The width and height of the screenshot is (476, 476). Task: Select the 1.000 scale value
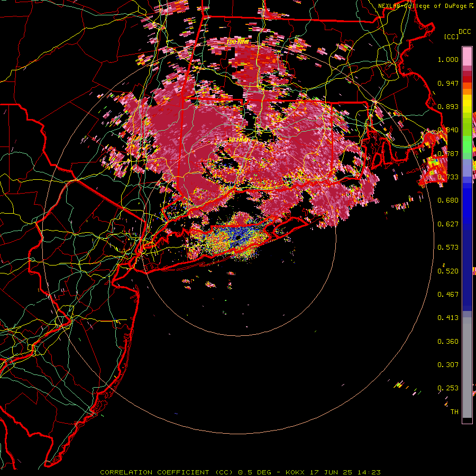pyautogui.click(x=448, y=59)
